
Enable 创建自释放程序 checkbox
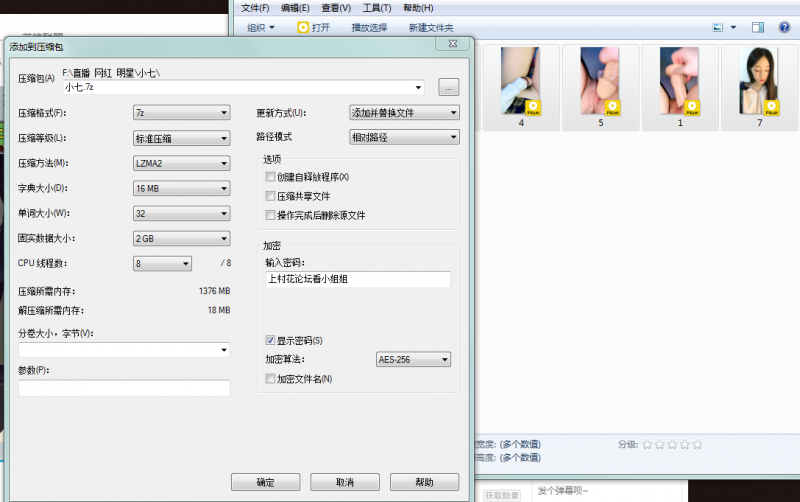pyautogui.click(x=270, y=177)
